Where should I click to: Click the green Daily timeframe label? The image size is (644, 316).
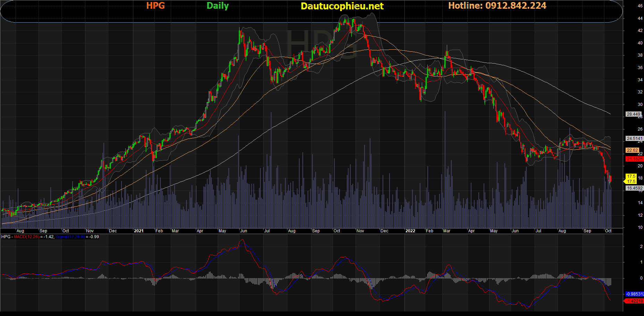[x=218, y=6]
